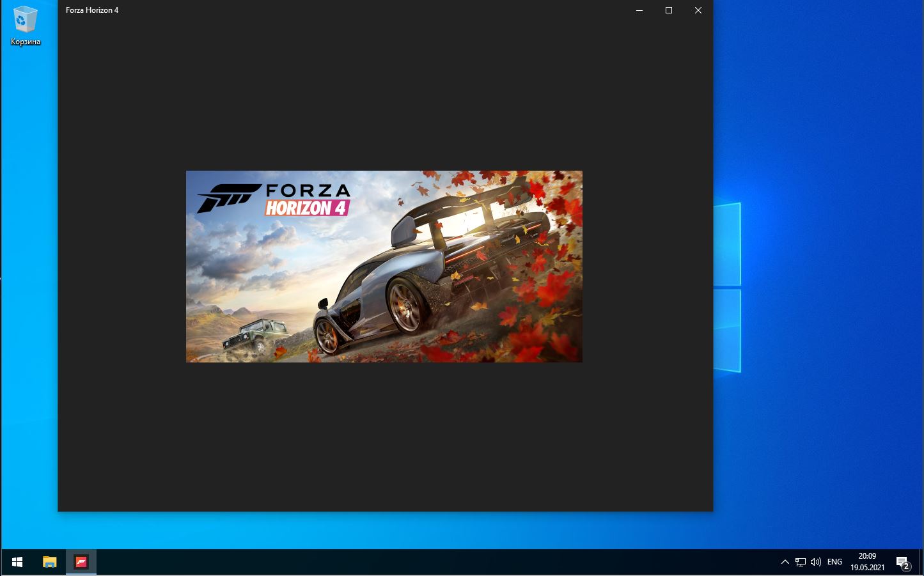Open the Корзина recycle bin desktop icon
Image resolution: width=924 pixels, height=576 pixels.
25,26
